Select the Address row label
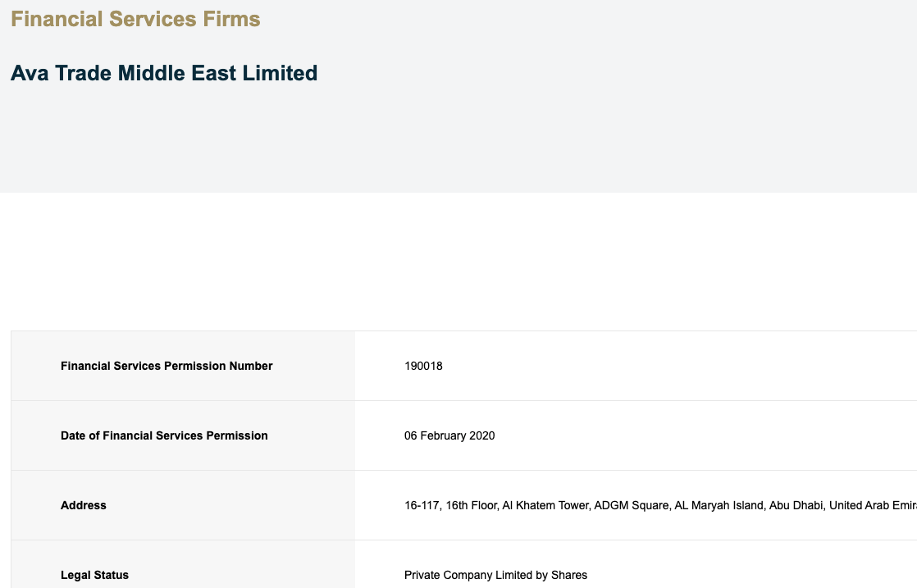This screenshot has width=917, height=588. [84, 505]
